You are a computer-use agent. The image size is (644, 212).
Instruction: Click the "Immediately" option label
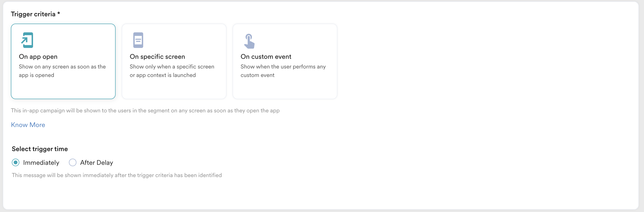point(41,163)
